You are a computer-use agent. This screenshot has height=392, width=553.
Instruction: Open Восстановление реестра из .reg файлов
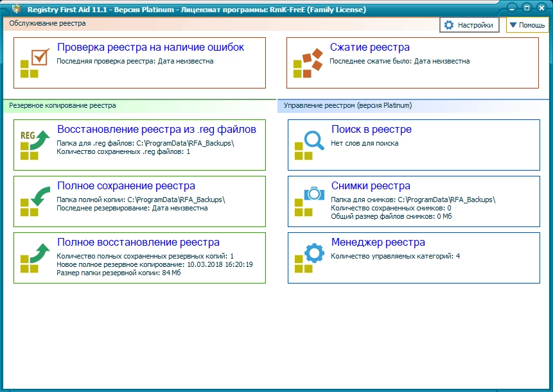(x=157, y=129)
